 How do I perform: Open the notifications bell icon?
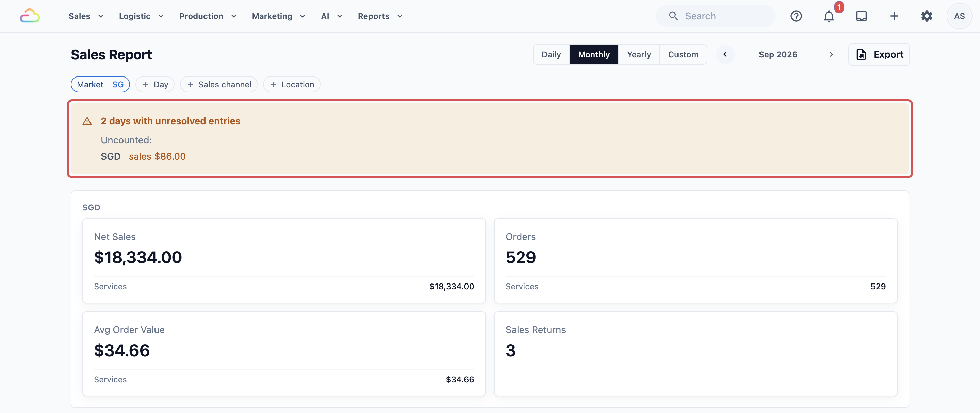pos(829,16)
